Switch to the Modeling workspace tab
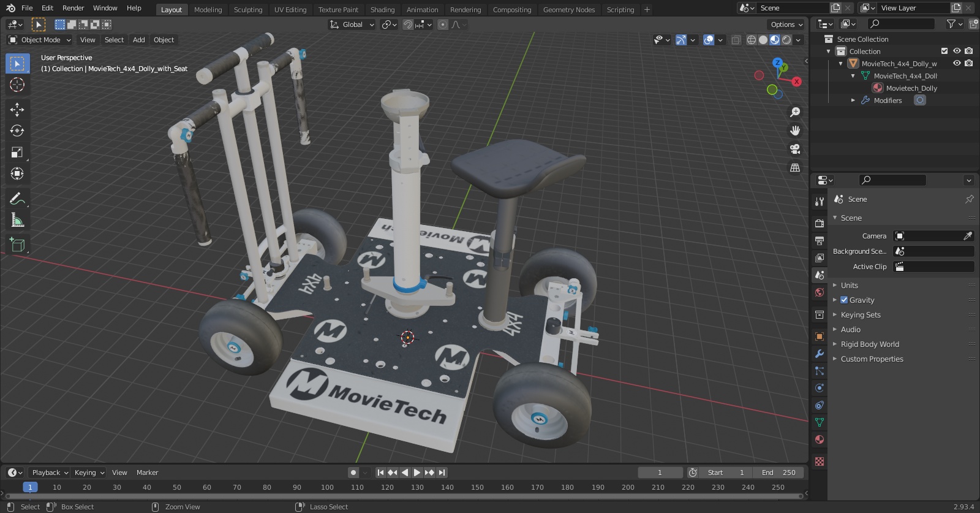 tap(208, 10)
